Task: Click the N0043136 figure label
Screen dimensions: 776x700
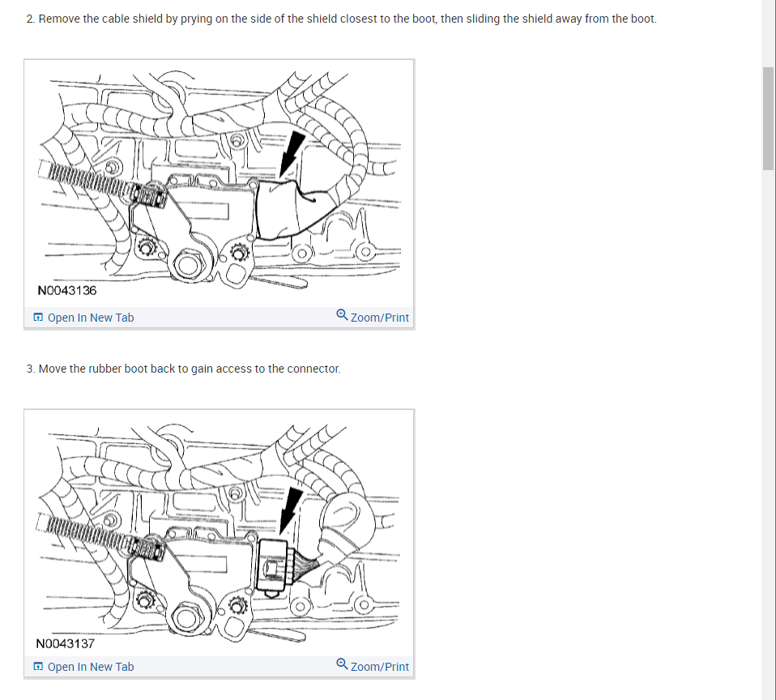Action: pos(66,291)
